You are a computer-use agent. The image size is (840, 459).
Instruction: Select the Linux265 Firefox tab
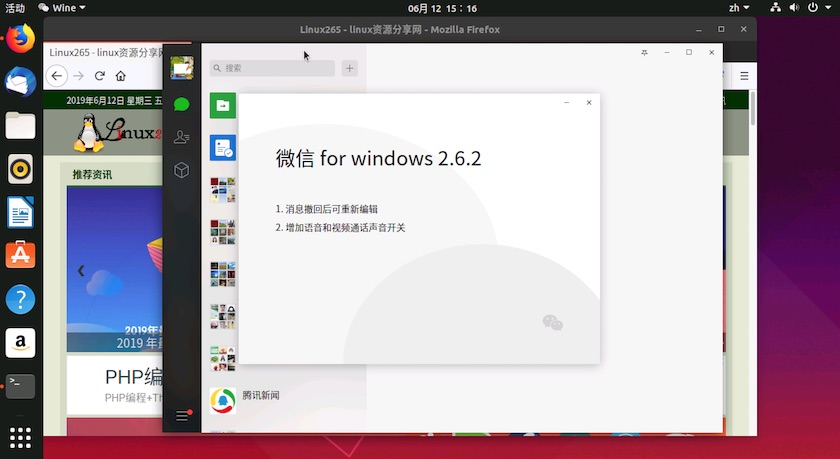(104, 52)
